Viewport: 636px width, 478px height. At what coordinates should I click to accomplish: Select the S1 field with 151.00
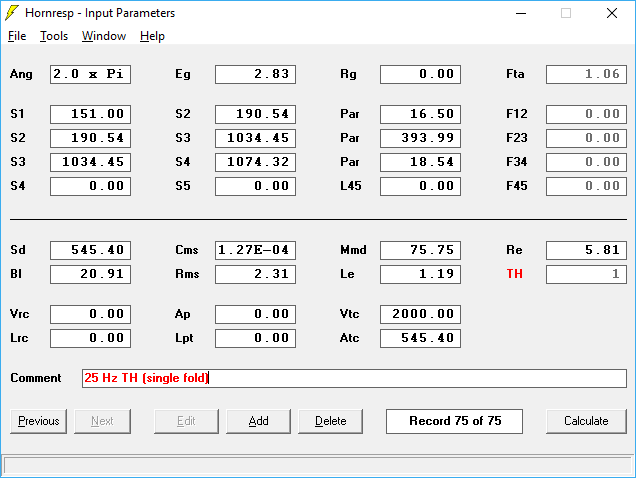90,114
